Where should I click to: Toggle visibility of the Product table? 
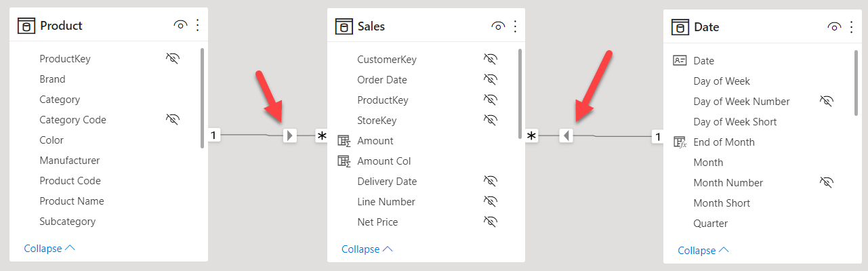tap(180, 25)
